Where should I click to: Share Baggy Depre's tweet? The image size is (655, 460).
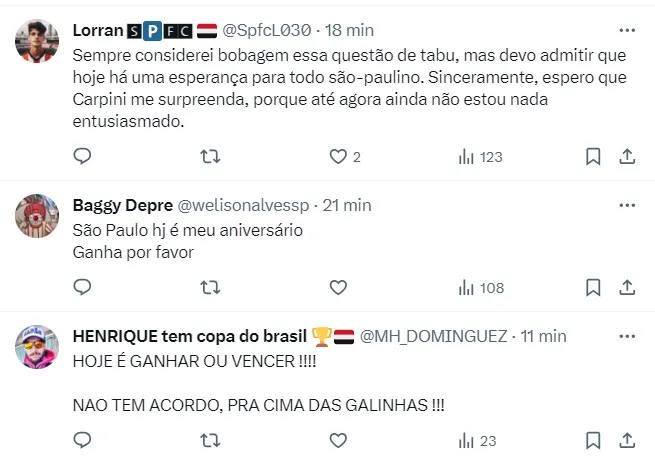coord(627,287)
